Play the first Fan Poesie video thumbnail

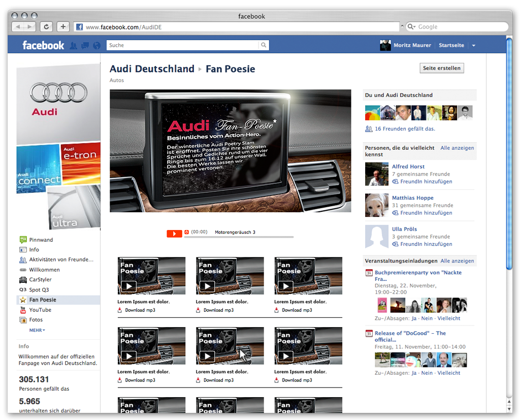click(128, 286)
